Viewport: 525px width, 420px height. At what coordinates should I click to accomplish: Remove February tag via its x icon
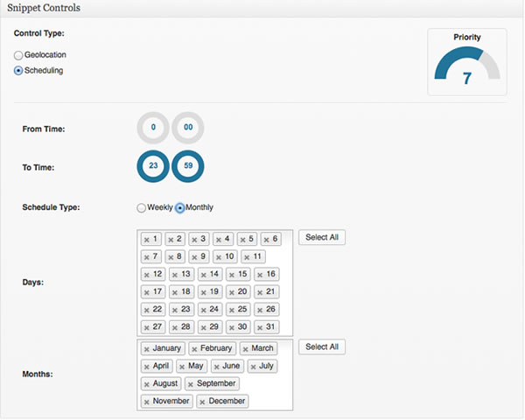(x=194, y=349)
